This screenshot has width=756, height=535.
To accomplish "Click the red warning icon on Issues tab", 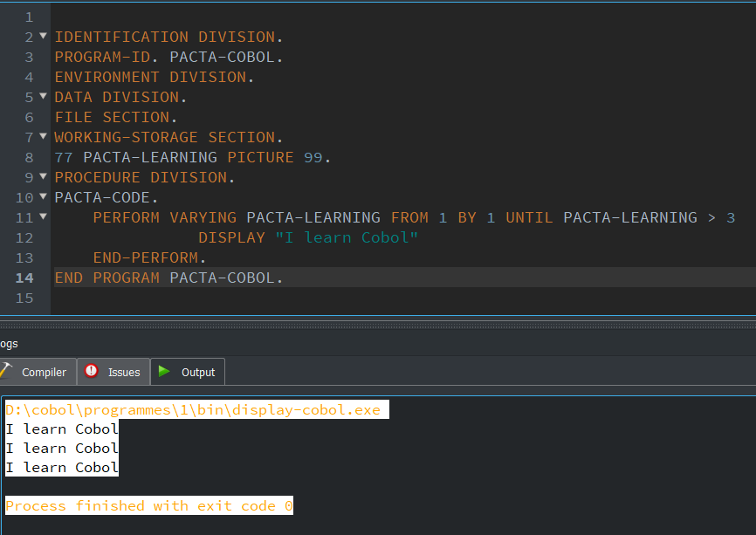I will click(91, 371).
